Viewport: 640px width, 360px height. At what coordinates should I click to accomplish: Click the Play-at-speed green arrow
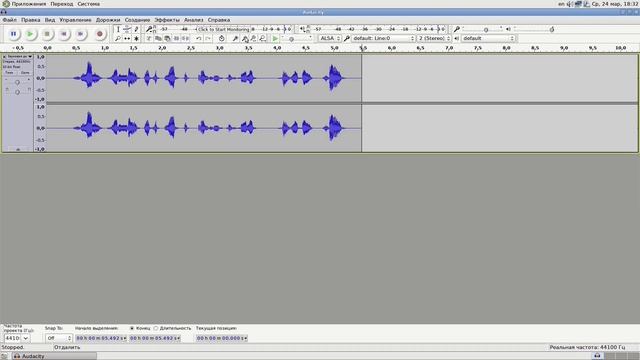point(275,38)
